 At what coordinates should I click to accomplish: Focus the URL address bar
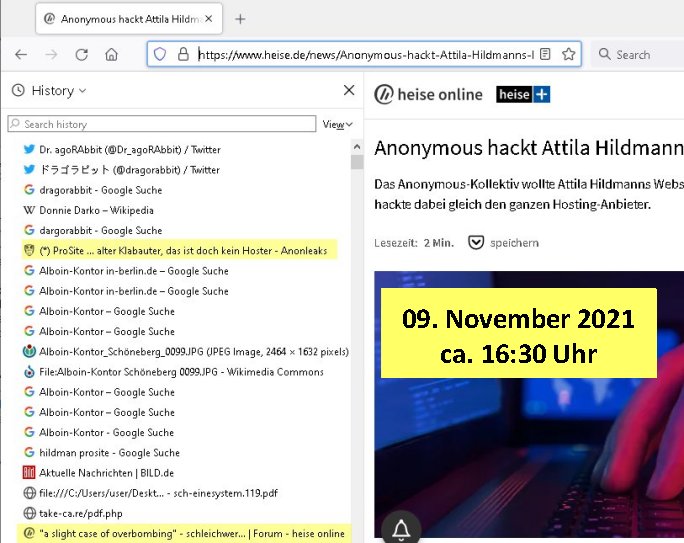tap(366, 55)
